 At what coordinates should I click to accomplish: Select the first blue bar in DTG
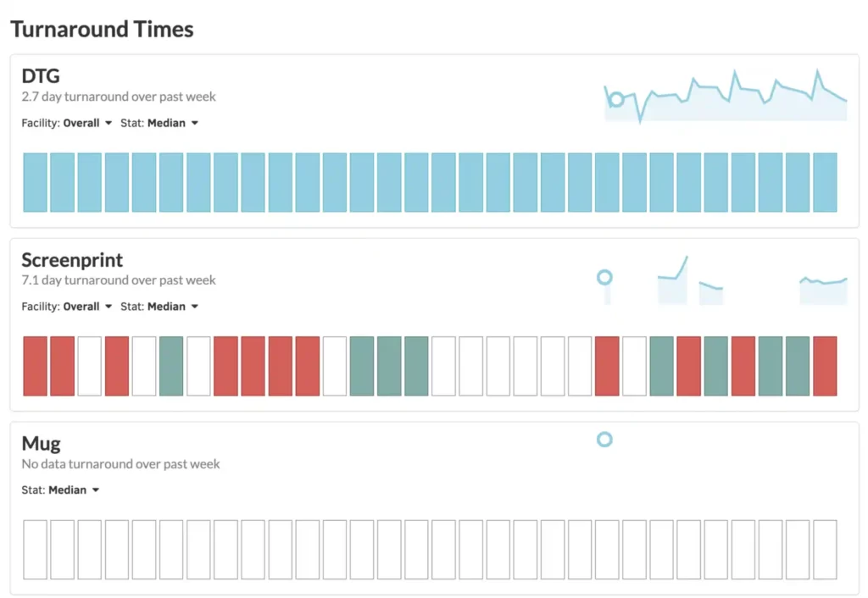35,182
